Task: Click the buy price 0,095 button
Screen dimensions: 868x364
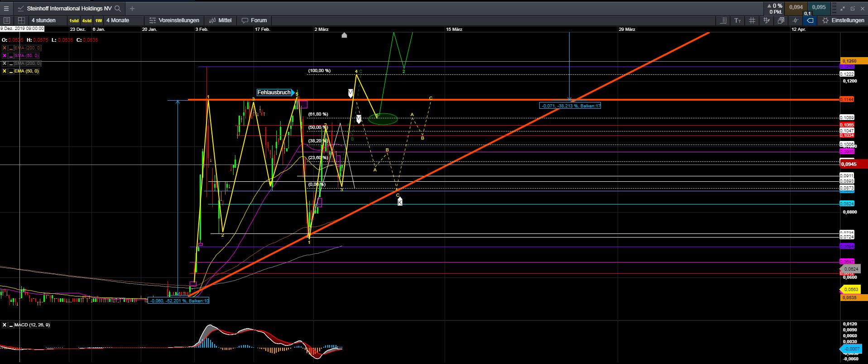Action: pyautogui.click(x=818, y=7)
